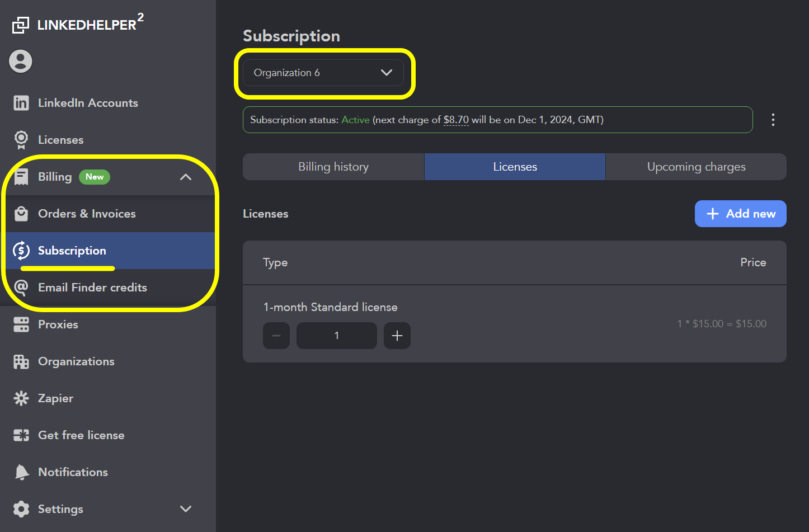Image resolution: width=809 pixels, height=532 pixels.
Task: Click the three-dot menu beside subscription status
Action: pyautogui.click(x=773, y=119)
